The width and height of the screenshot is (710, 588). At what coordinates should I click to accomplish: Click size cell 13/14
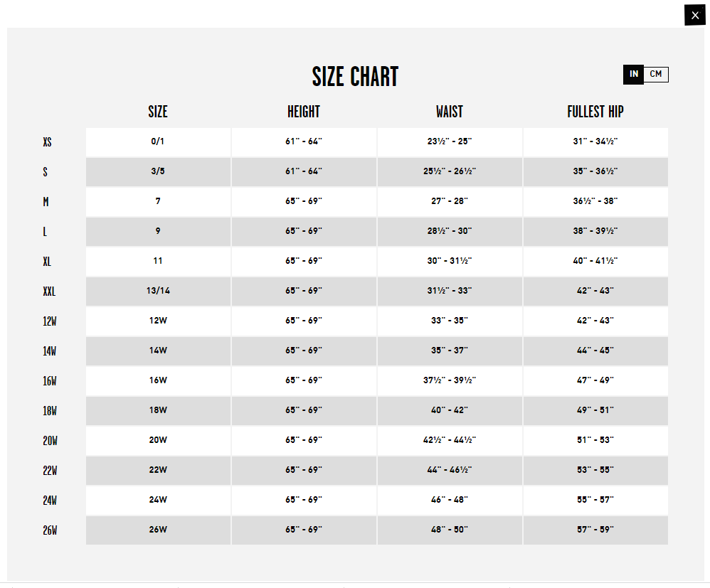tap(158, 291)
